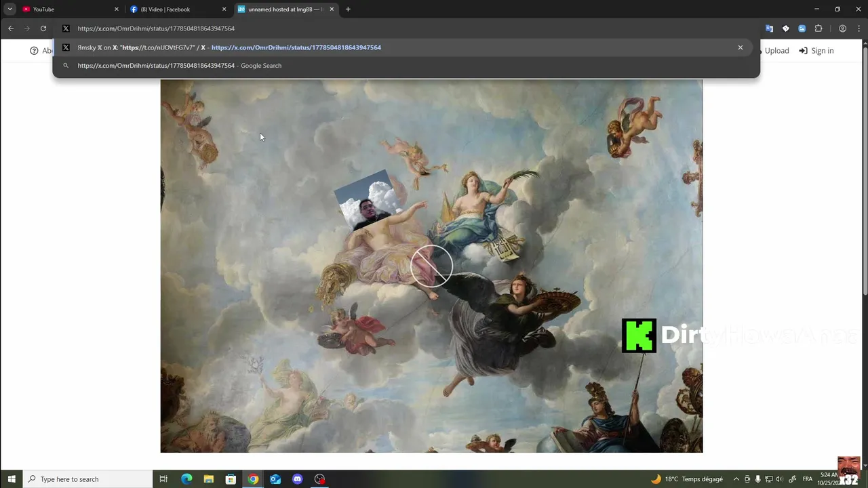868x488 pixels.
Task: Open the Extensions puzzle menu
Action: (818, 28)
